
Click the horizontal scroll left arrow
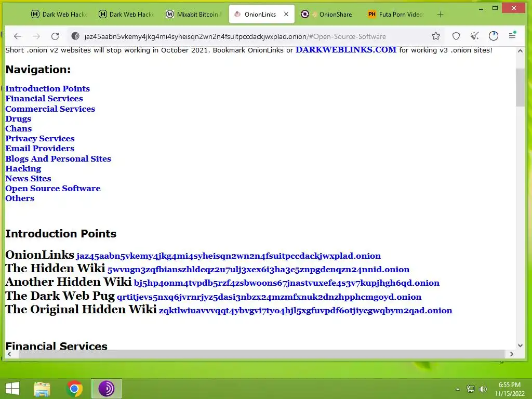click(x=9, y=354)
